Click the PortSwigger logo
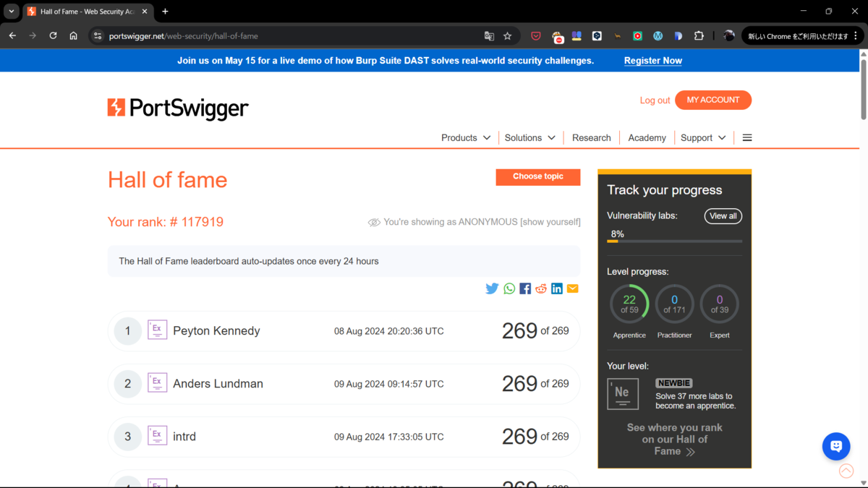868x488 pixels. coord(178,108)
